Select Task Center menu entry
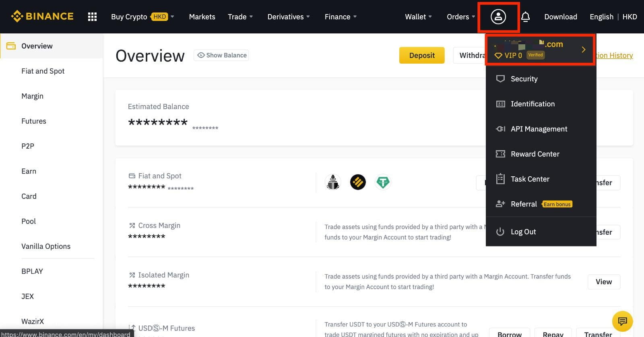Screen dimensions: 644x337 [541, 179]
